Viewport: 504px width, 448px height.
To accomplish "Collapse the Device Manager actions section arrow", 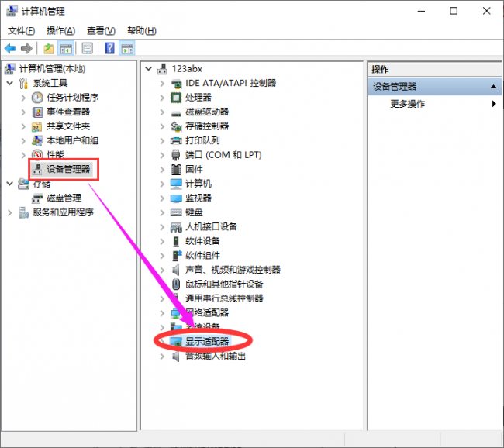I will (x=493, y=87).
